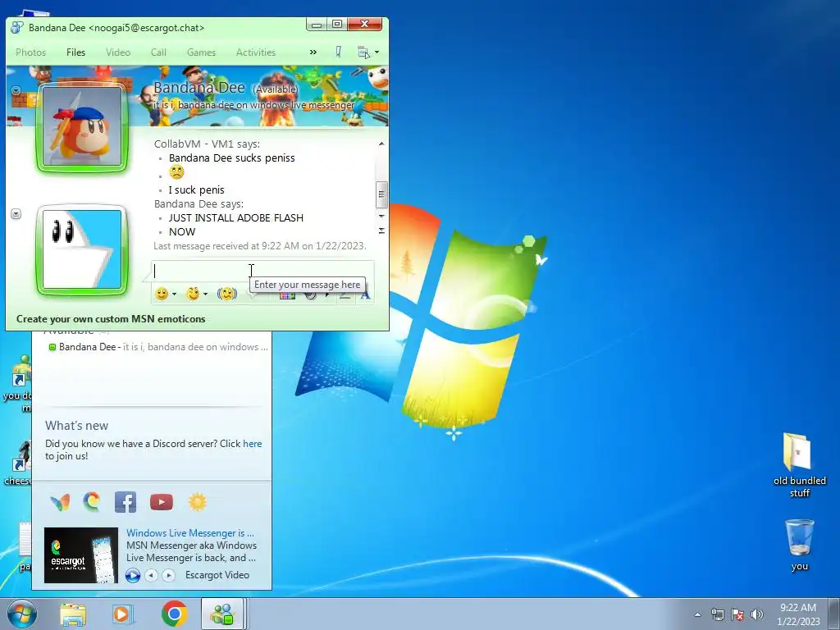
Task: Select the 'old bundled stuff' folder
Action: coord(799,465)
